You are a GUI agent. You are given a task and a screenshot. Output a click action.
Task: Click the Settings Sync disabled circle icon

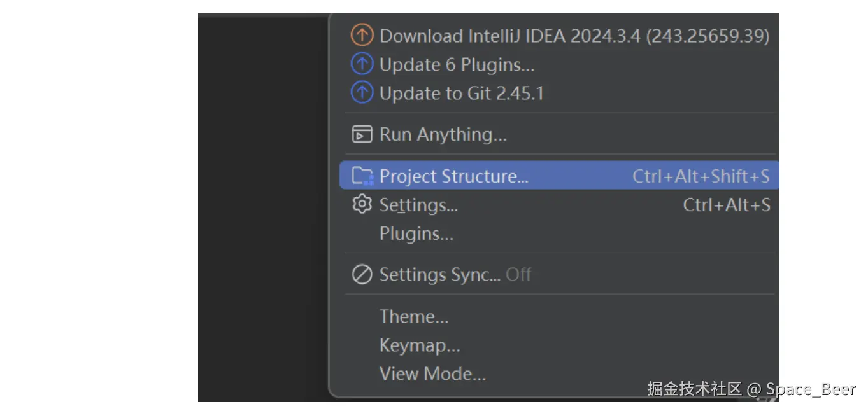(x=362, y=275)
